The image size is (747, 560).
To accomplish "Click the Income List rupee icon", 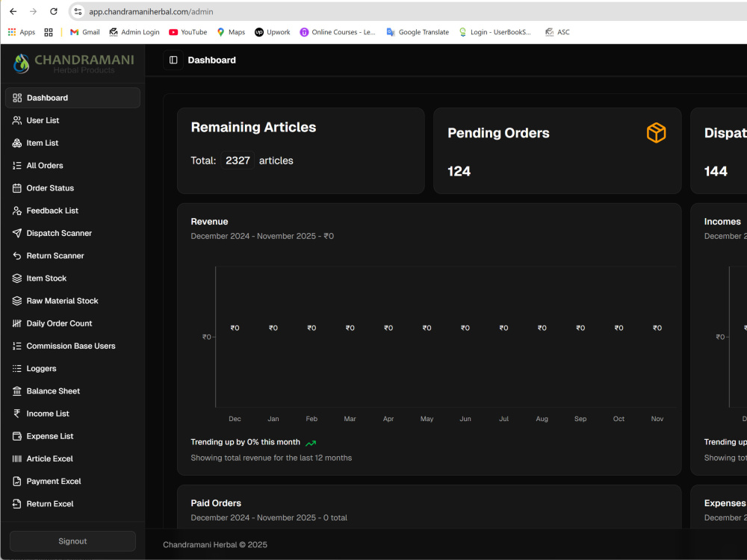I will point(17,414).
